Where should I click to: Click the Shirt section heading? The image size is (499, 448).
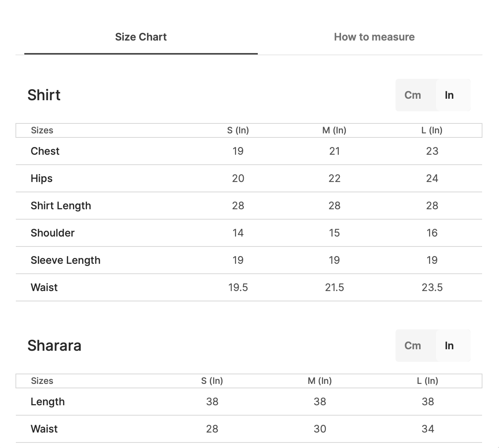click(44, 95)
